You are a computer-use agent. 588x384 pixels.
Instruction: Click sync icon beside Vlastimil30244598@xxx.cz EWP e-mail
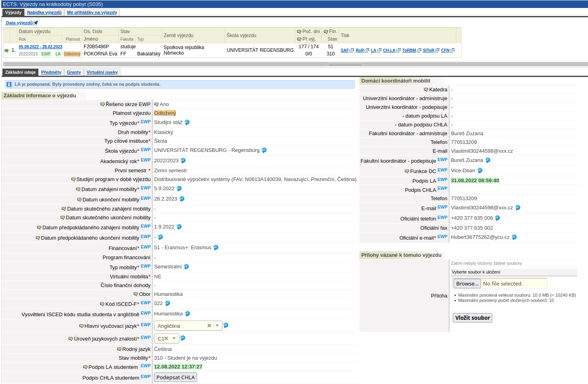(518, 208)
